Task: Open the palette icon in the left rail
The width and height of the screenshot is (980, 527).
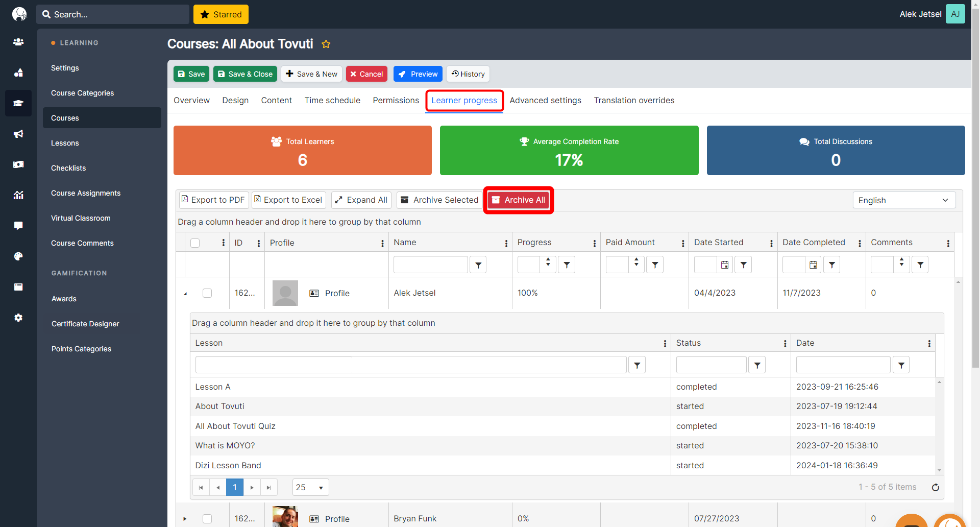Action: [18, 256]
